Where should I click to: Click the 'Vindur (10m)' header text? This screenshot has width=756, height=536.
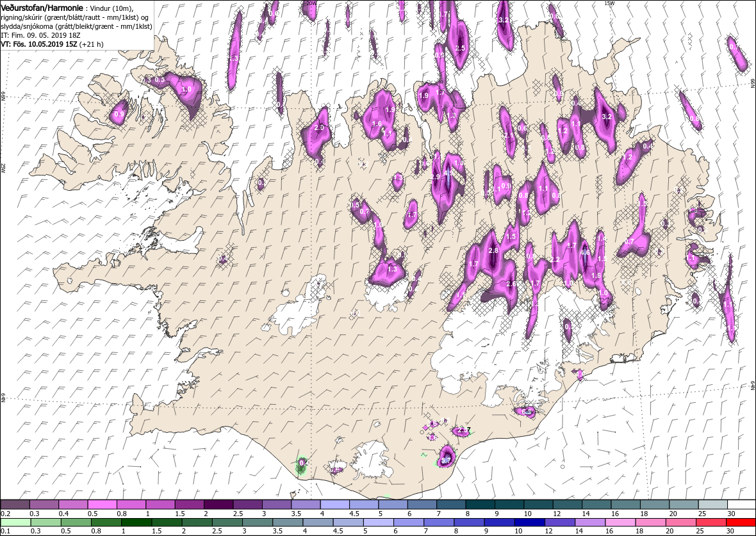coord(112,8)
